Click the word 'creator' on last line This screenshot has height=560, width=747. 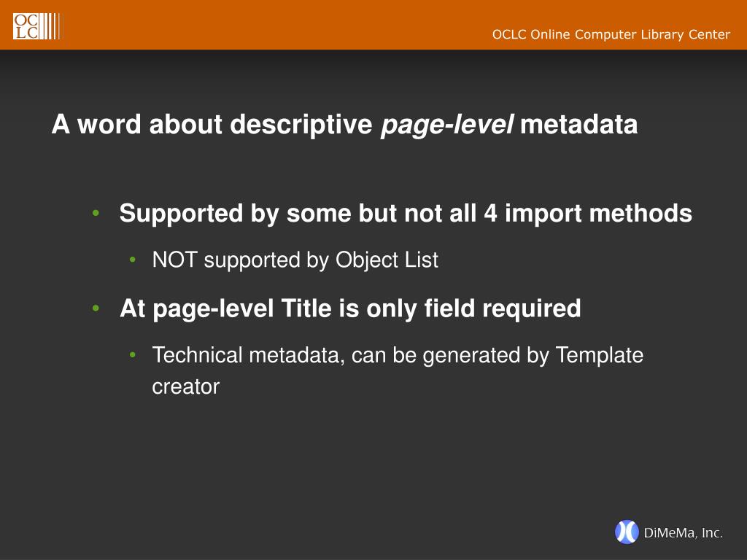pyautogui.click(x=186, y=387)
